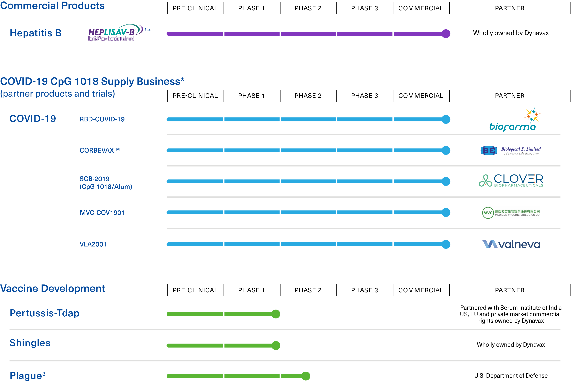Click the Serum Institute of India partner text

point(511,314)
